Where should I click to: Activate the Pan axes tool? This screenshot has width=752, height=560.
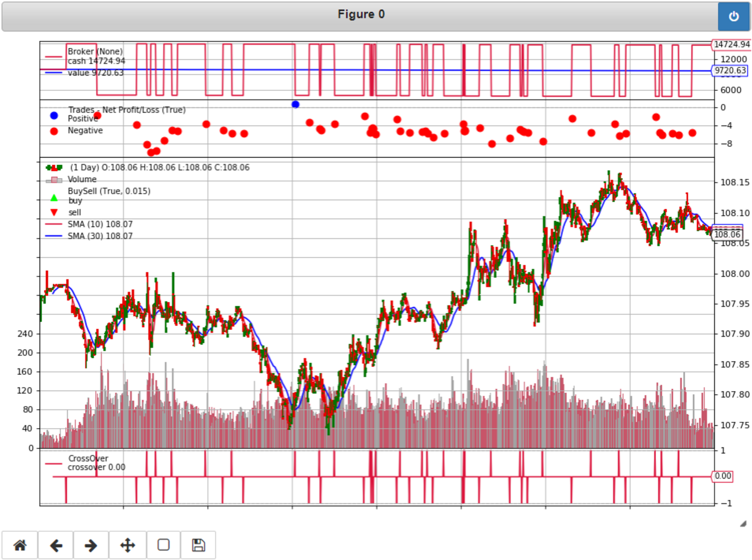click(127, 545)
